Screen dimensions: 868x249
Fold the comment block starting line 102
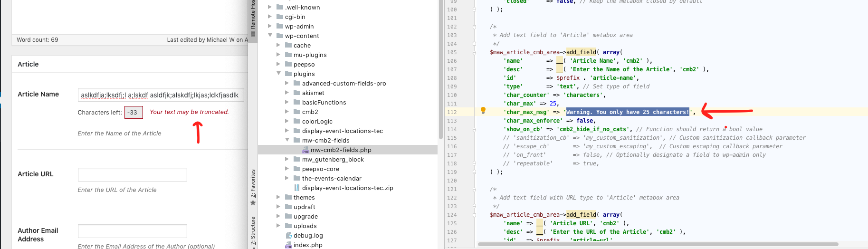tap(474, 27)
